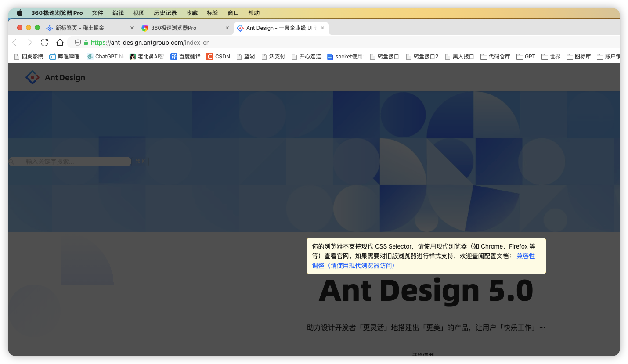Open the 历史记录 menu

[x=165, y=13]
